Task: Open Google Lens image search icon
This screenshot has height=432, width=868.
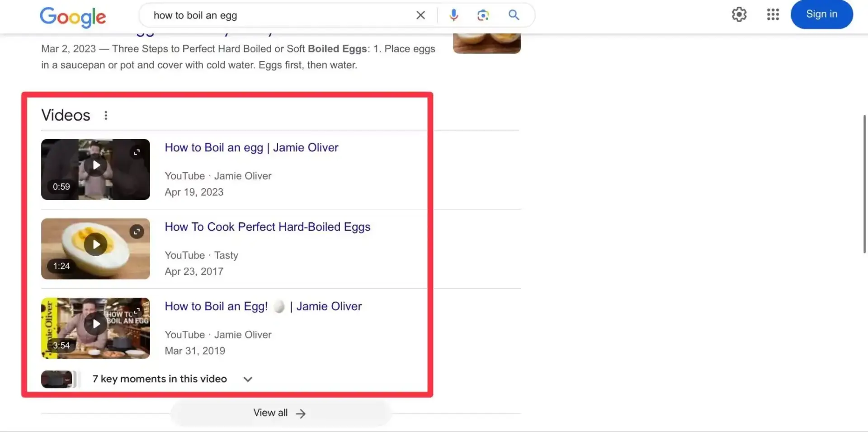Action: click(x=483, y=15)
